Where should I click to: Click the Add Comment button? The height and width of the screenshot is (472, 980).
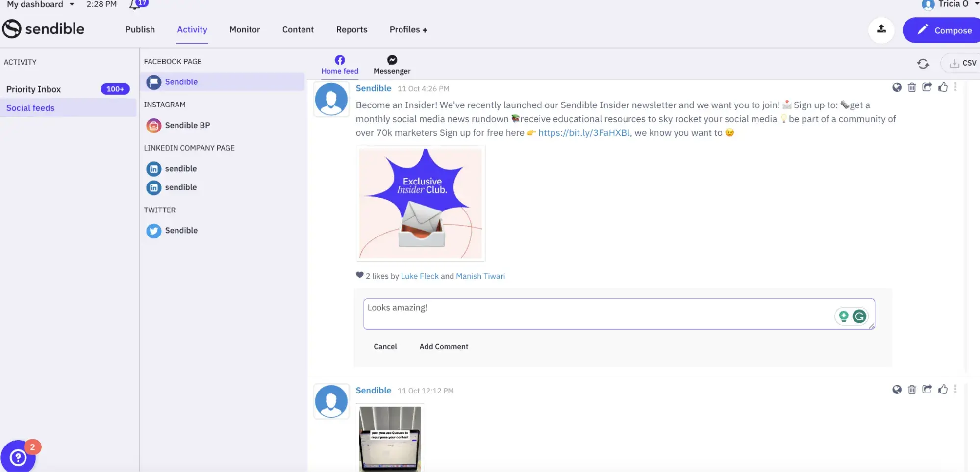coord(443,346)
